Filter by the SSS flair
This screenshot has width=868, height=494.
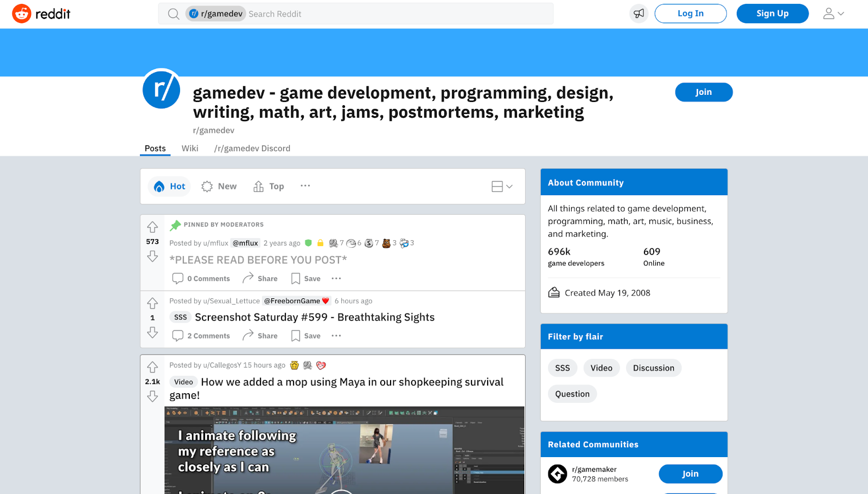[x=563, y=368]
